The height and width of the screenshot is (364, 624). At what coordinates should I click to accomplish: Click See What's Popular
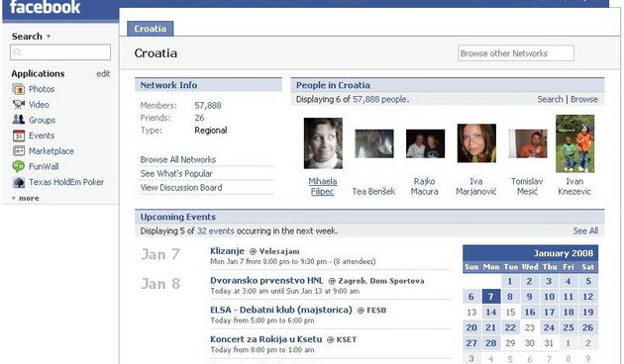pos(176,174)
